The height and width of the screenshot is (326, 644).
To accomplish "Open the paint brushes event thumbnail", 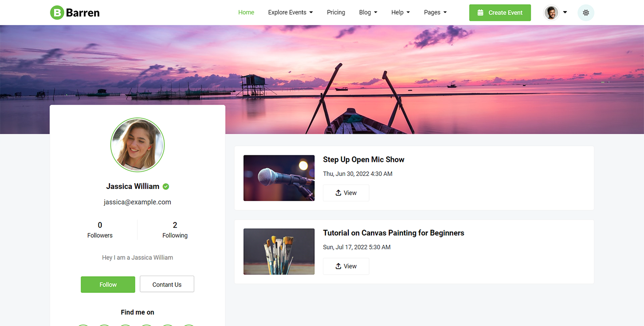I will [279, 251].
